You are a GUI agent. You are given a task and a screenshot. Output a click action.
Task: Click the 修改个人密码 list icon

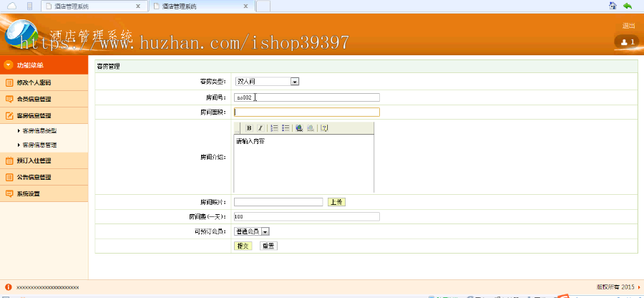pyautogui.click(x=9, y=82)
